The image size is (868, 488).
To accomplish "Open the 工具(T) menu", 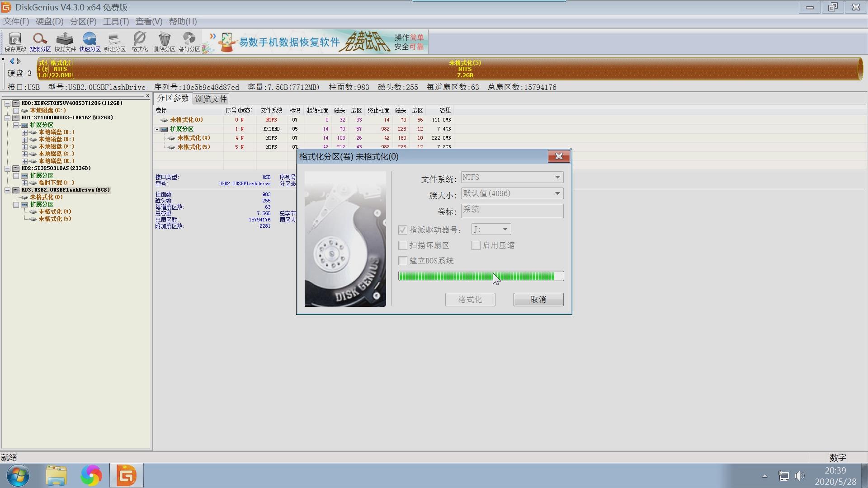I will (x=116, y=21).
